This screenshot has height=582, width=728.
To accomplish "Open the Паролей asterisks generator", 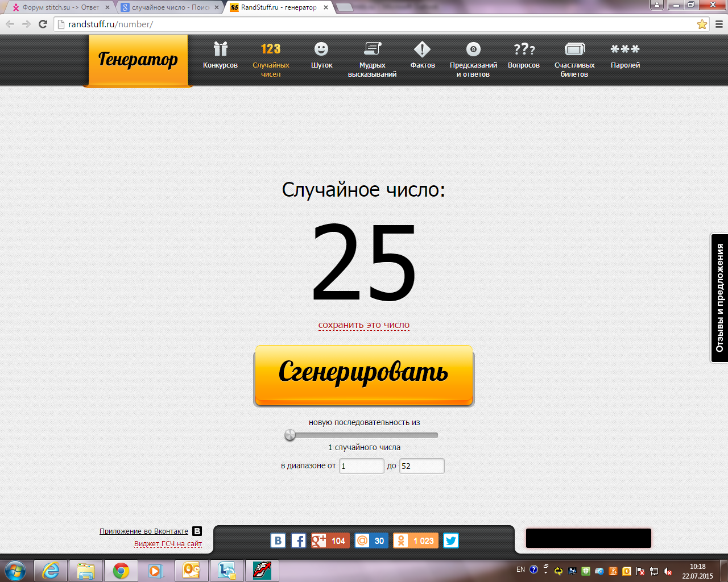I will [625, 56].
